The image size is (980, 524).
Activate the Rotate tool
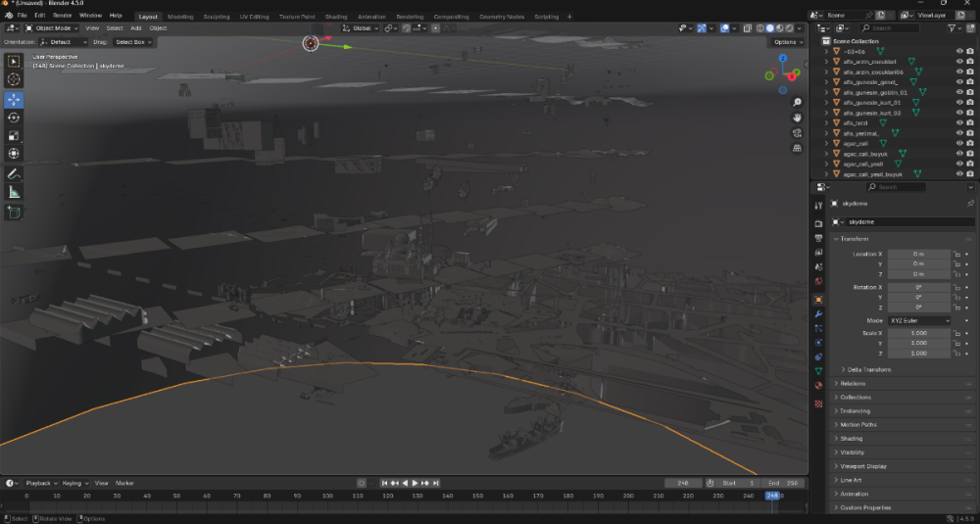tap(14, 118)
